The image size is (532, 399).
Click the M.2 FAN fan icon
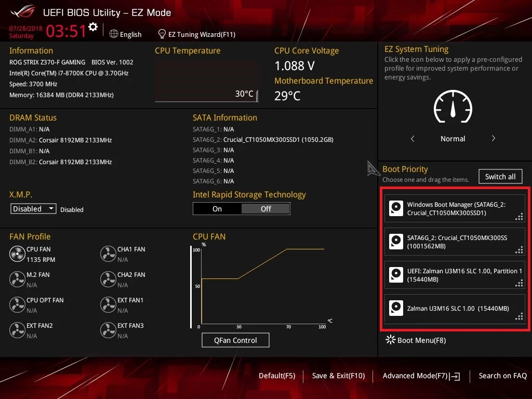17,279
